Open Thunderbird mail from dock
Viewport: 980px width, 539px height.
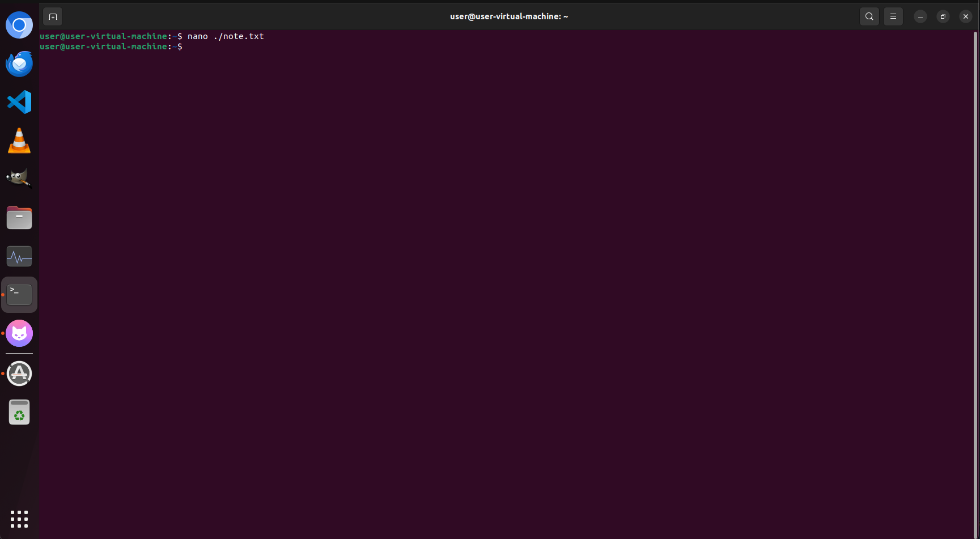(x=19, y=63)
